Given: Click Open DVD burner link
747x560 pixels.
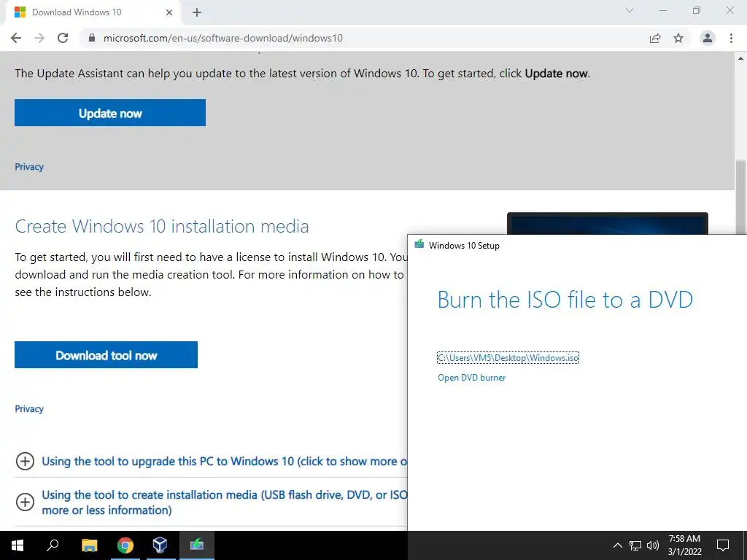Looking at the screenshot, I should [x=472, y=377].
